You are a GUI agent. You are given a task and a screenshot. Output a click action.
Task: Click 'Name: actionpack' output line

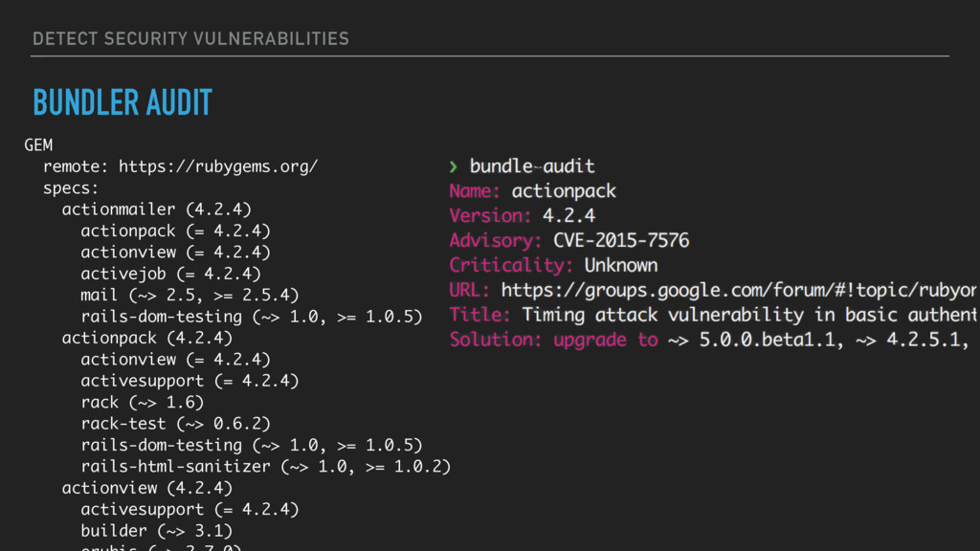(x=532, y=191)
